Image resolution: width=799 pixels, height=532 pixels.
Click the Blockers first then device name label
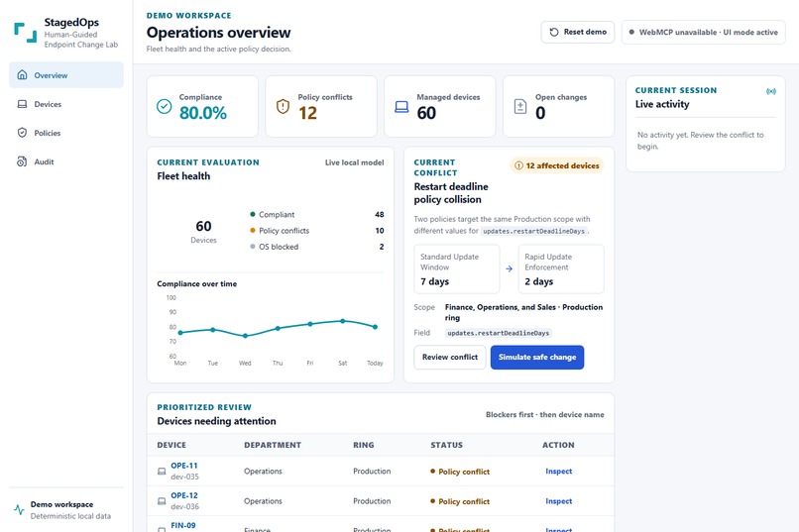click(544, 415)
